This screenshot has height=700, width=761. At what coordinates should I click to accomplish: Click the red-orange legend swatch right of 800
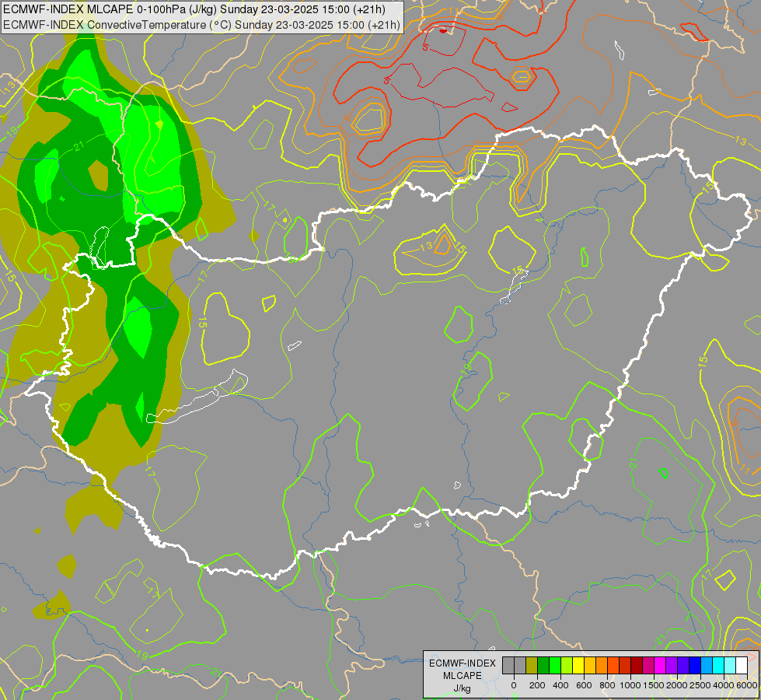coord(613,665)
